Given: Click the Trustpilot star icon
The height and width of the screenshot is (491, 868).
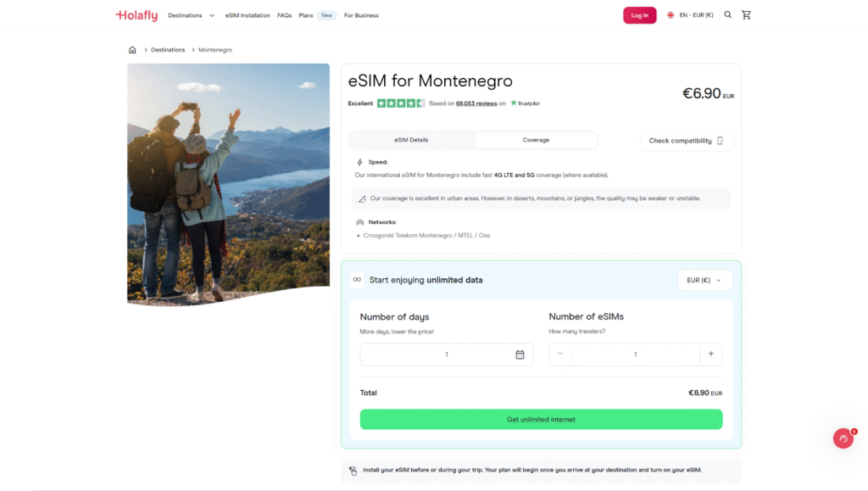Looking at the screenshot, I should coord(512,103).
